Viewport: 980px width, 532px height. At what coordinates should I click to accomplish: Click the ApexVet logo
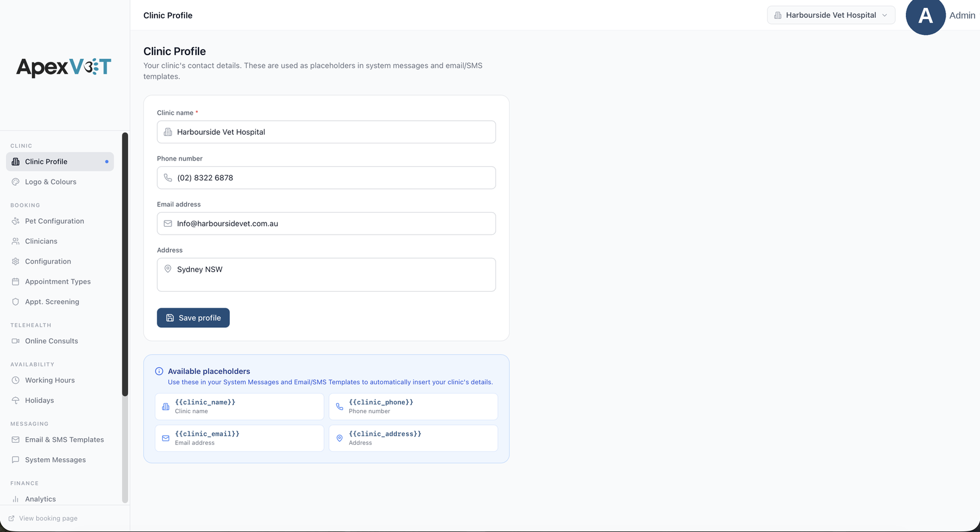click(64, 67)
